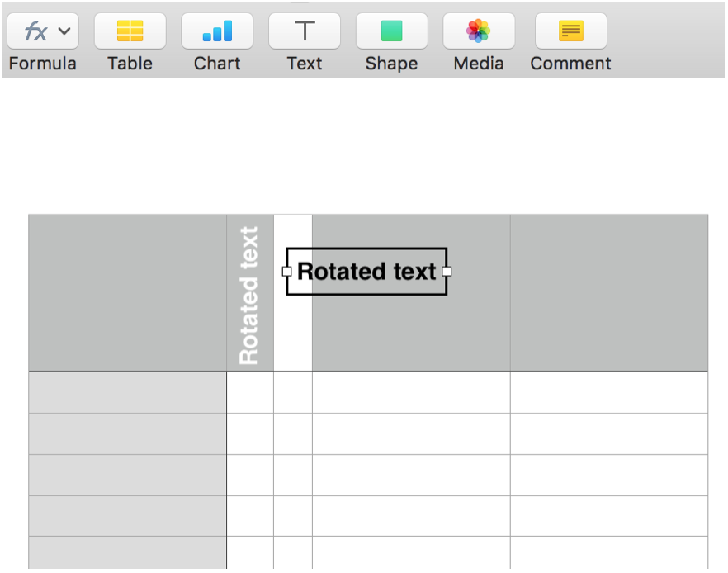
Task: Click the black-outlined Rotated text box
Action: tap(366, 272)
